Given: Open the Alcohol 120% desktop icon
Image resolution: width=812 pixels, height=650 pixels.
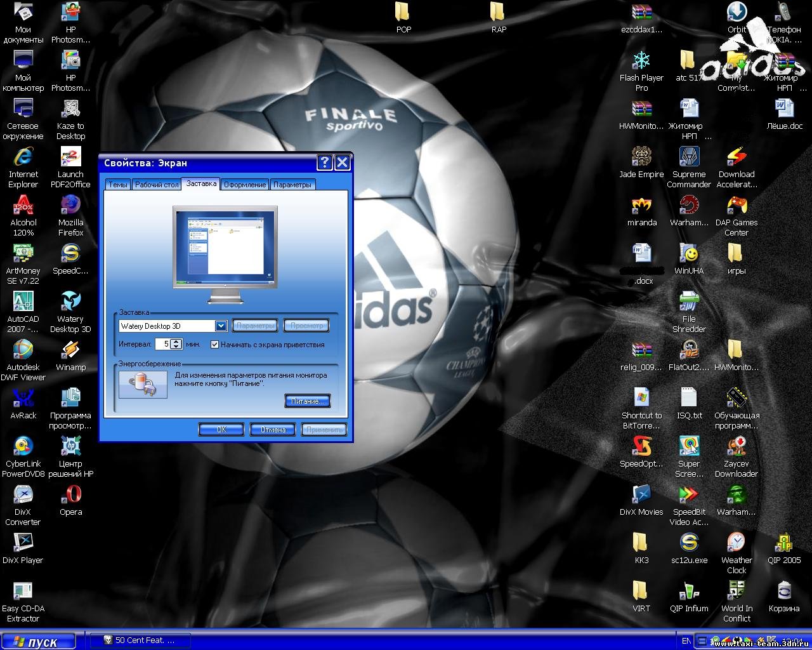Looking at the screenshot, I should (x=23, y=216).
